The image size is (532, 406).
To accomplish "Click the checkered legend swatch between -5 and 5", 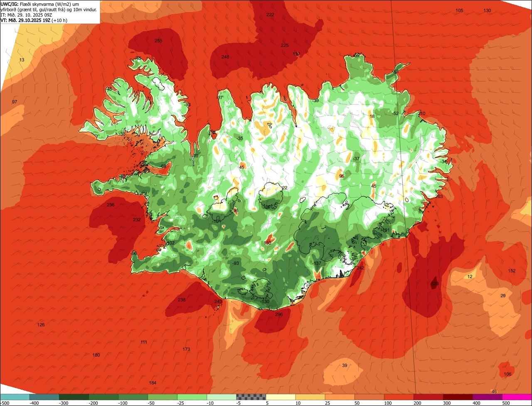I will [x=251, y=397].
